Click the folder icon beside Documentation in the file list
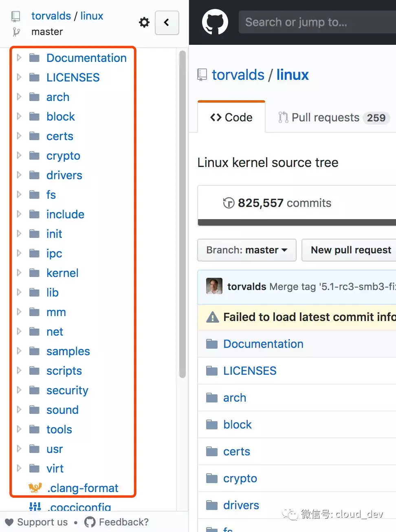Screen dimensions: 396x532 pos(212,344)
